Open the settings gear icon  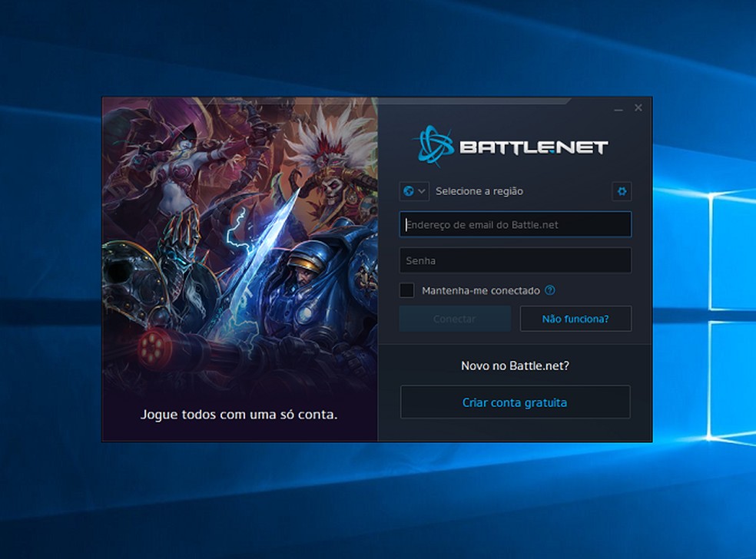[x=622, y=191]
